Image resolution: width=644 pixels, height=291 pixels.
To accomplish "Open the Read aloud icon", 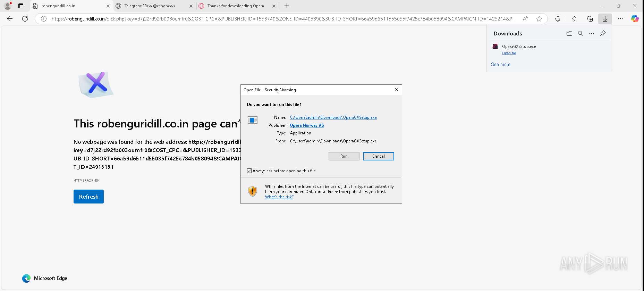I will (526, 19).
